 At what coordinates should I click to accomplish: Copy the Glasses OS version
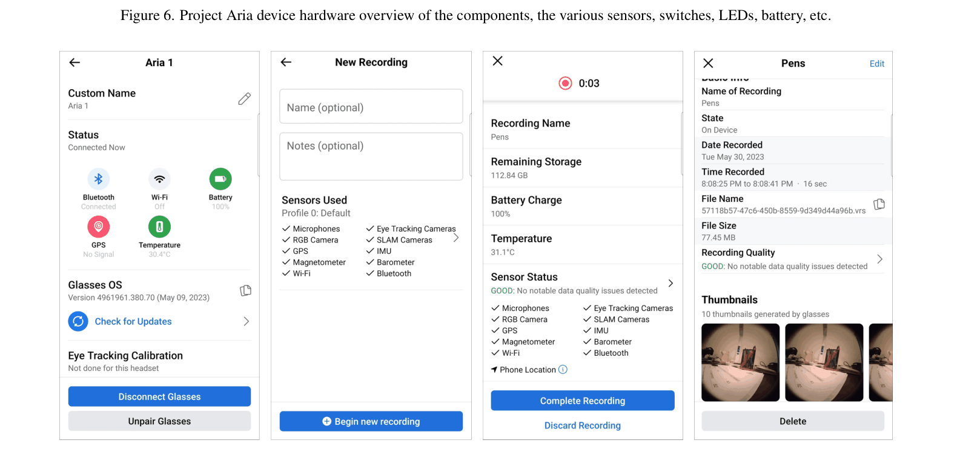pos(245,291)
